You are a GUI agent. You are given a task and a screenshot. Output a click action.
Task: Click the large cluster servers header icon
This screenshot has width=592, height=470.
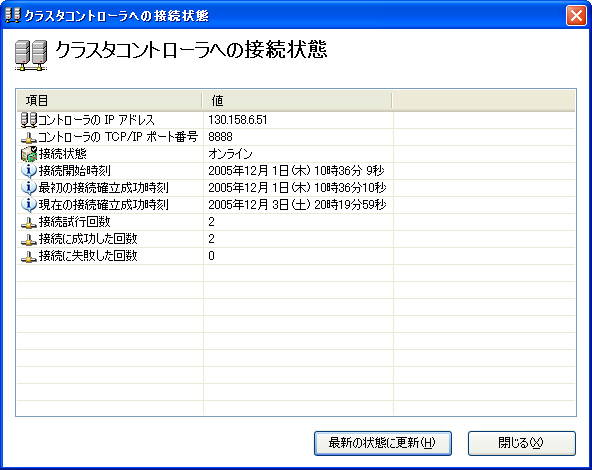pos(31,55)
